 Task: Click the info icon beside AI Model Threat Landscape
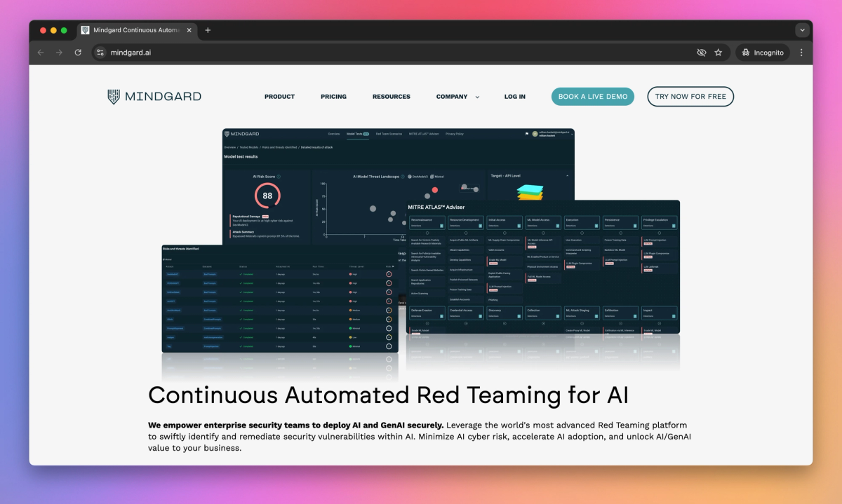click(402, 177)
